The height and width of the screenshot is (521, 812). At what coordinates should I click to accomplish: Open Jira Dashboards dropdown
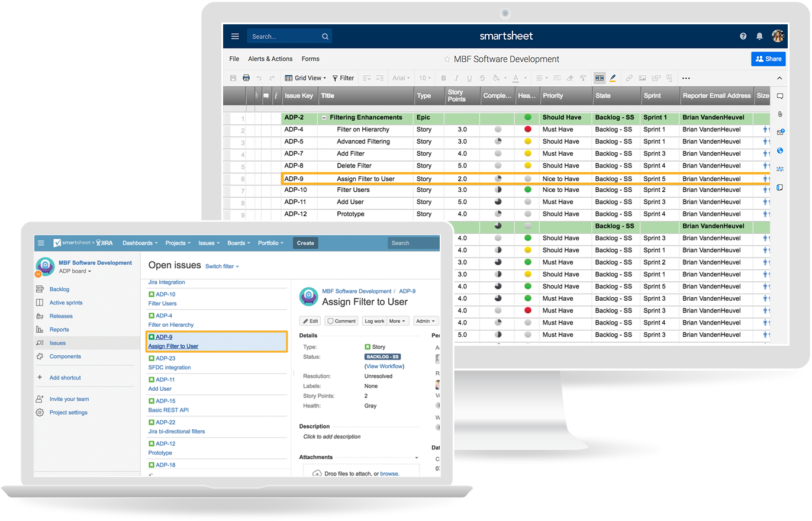(x=140, y=243)
